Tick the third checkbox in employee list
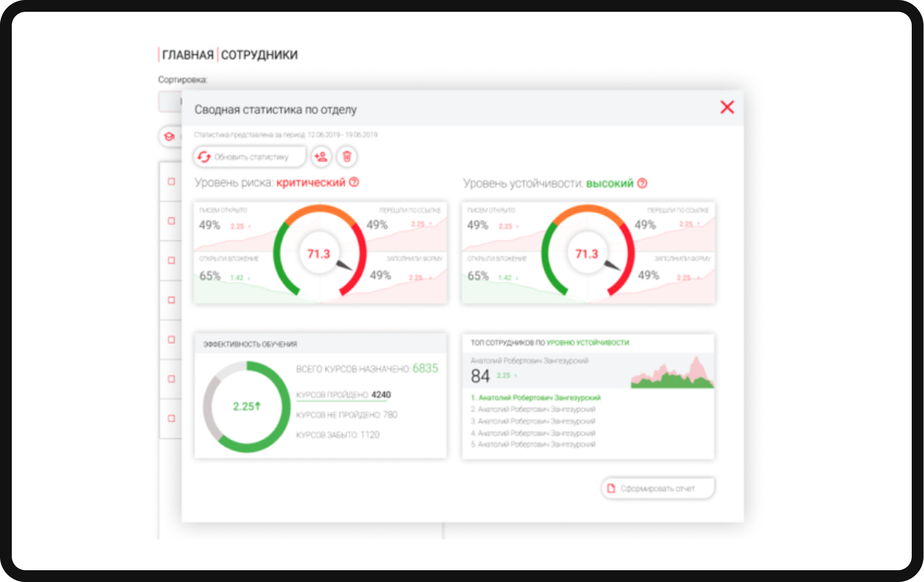 (172, 260)
